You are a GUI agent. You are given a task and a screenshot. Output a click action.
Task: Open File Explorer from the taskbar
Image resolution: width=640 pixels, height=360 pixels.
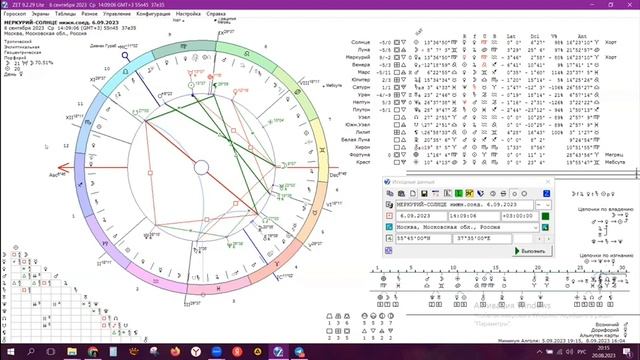(72, 351)
